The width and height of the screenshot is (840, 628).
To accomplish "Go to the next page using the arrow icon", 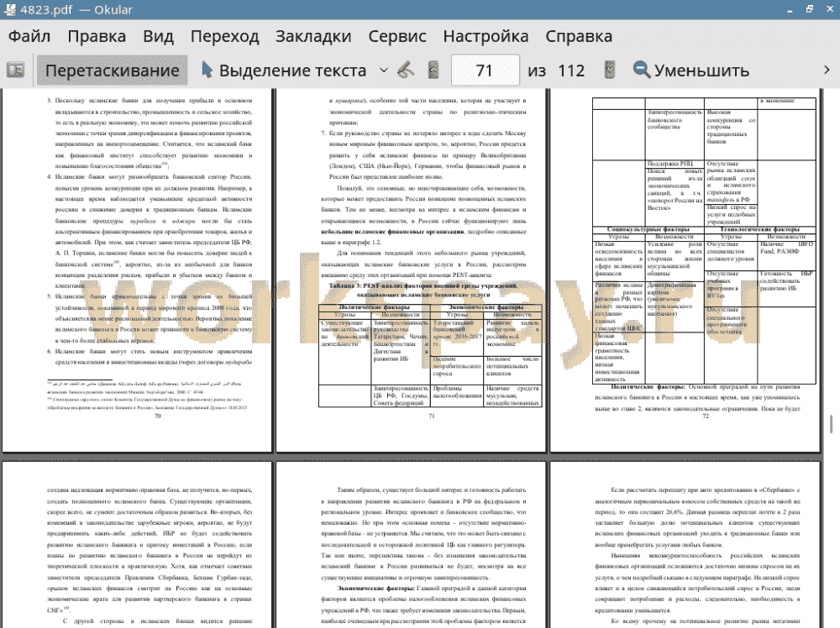I will [x=609, y=71].
